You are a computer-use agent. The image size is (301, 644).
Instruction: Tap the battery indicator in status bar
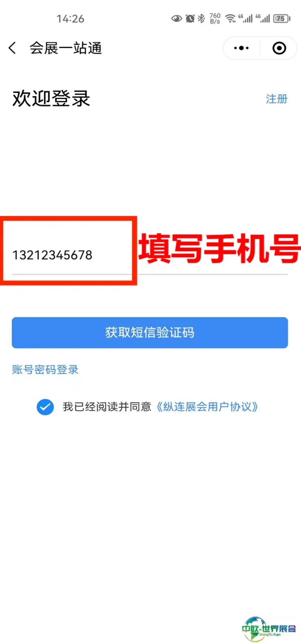point(282,18)
